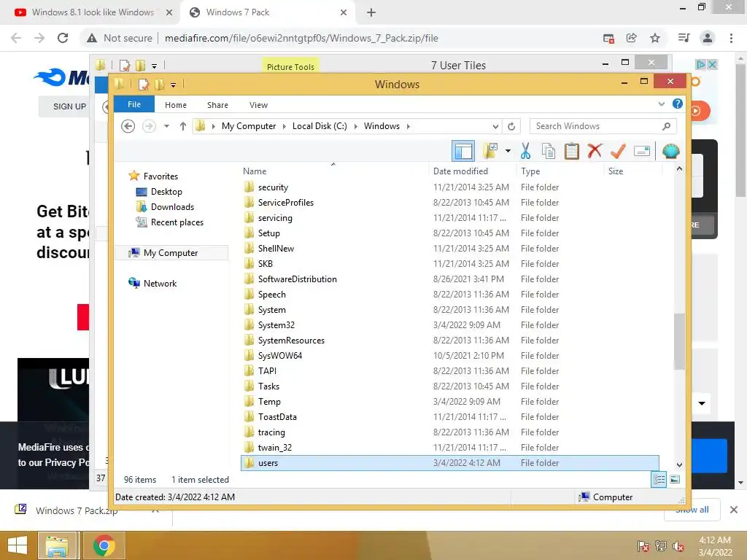Click the Windows Start button
The width and height of the screenshot is (747, 560).
click(18, 545)
